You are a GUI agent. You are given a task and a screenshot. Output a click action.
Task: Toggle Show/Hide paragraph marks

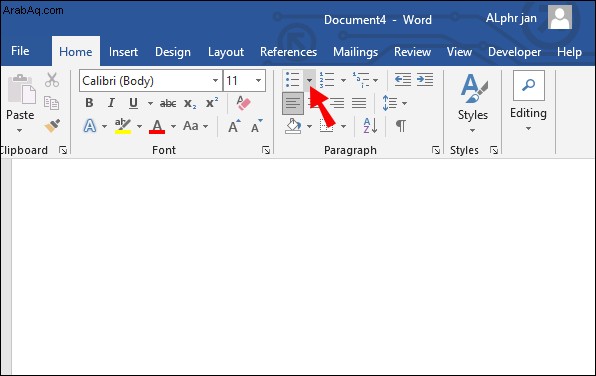click(401, 126)
